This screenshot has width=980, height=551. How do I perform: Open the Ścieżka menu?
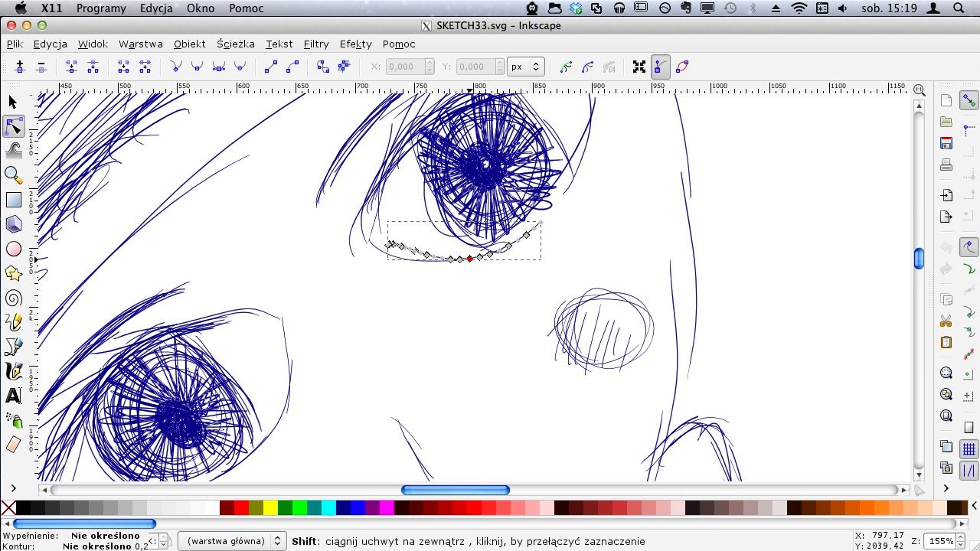pyautogui.click(x=235, y=44)
